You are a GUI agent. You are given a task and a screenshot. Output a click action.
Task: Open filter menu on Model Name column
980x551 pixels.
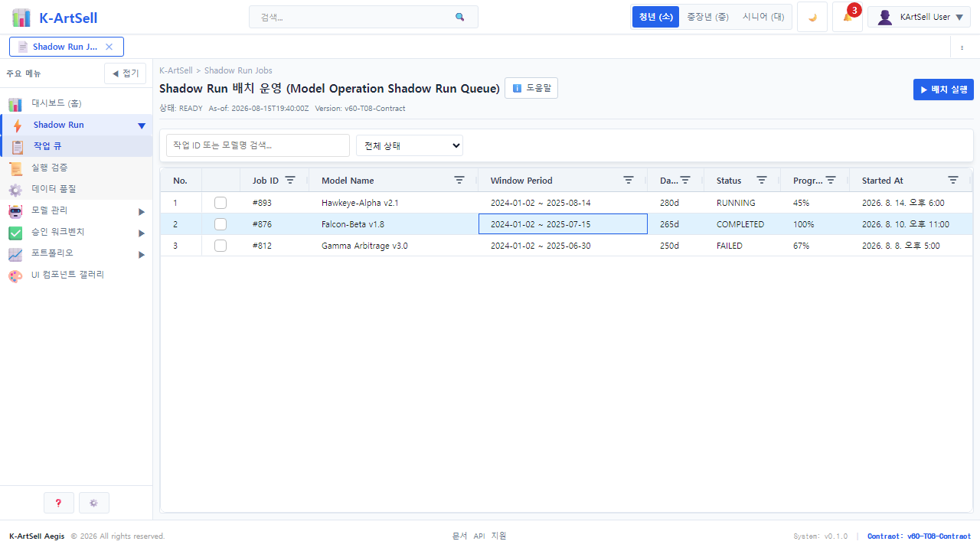tap(459, 180)
